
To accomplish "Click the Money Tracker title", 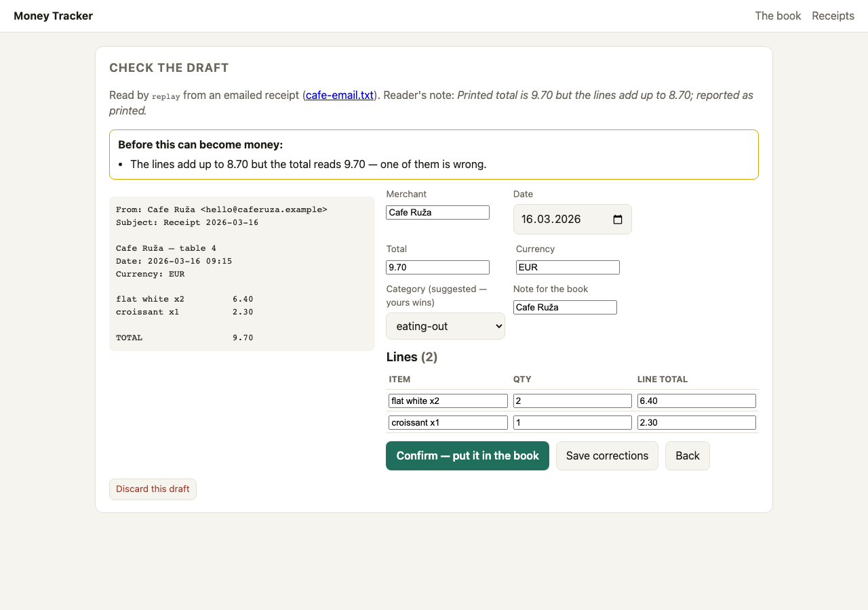I will click(54, 16).
